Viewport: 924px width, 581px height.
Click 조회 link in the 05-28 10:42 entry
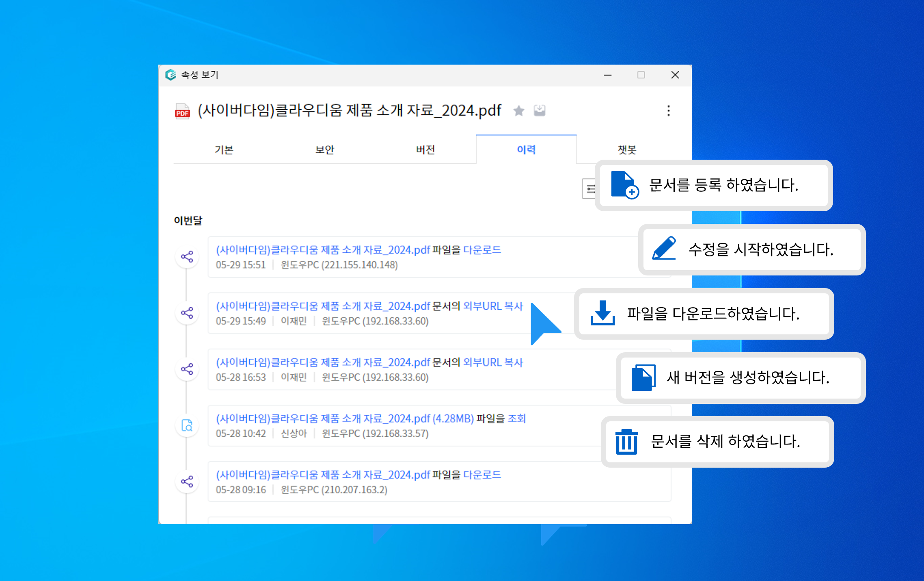click(x=517, y=418)
